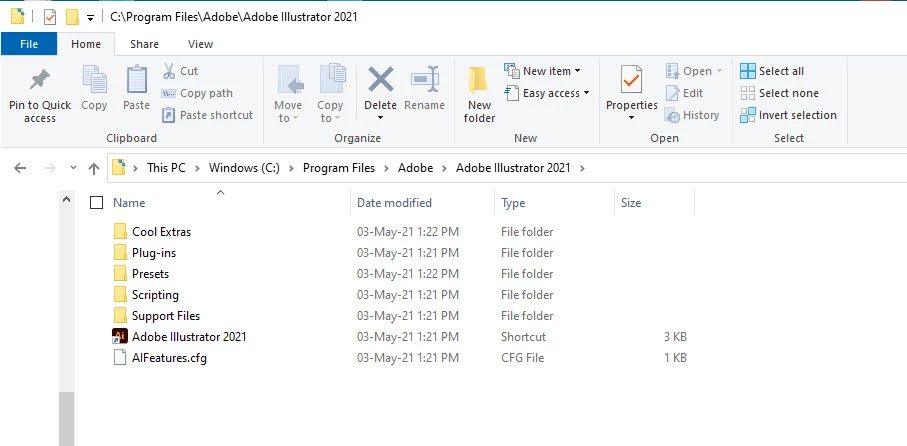Click the Cool Extras folder icon

(120, 231)
